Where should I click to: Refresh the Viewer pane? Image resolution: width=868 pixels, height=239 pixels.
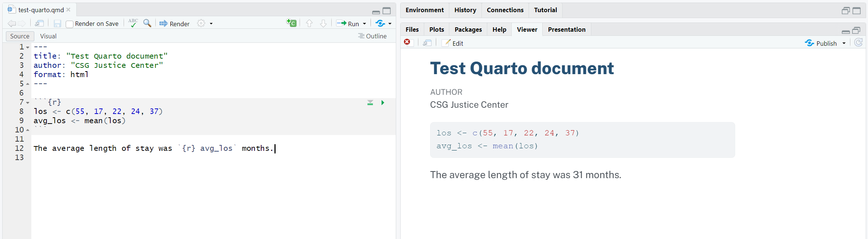pos(858,43)
